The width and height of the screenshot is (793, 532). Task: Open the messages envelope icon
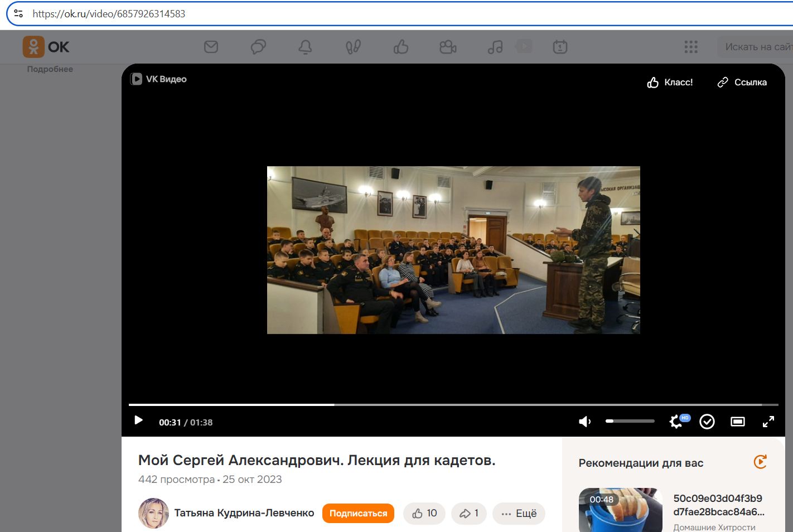pyautogui.click(x=211, y=47)
